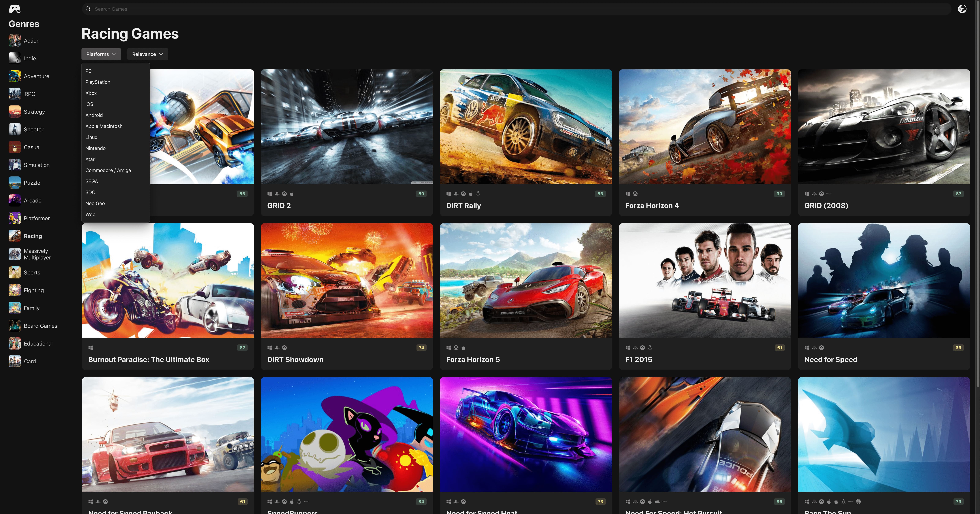The width and height of the screenshot is (980, 514).
Task: Click the game controller logo icon
Action: [x=14, y=9]
